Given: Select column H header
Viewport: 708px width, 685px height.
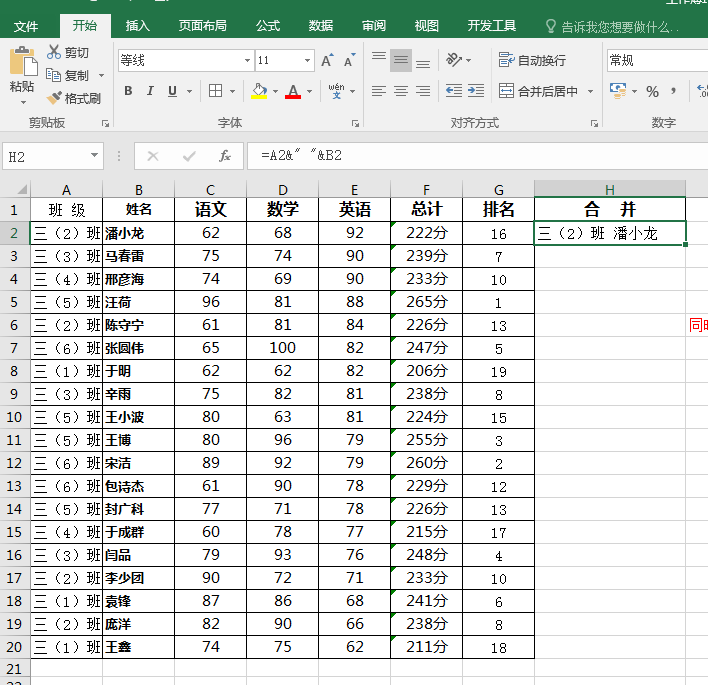Looking at the screenshot, I should click(x=610, y=189).
